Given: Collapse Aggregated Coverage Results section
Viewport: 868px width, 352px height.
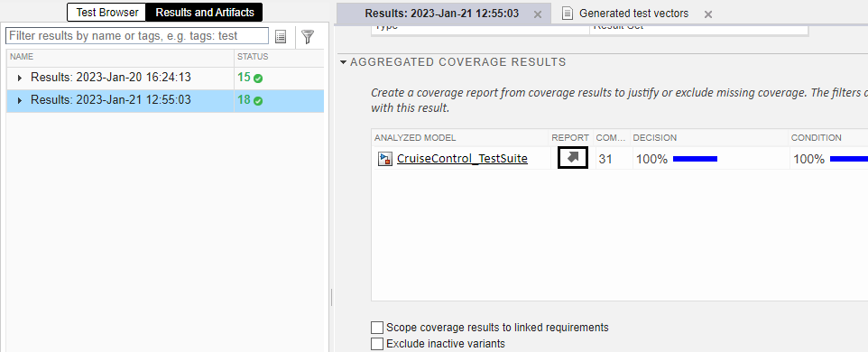Looking at the screenshot, I should tap(344, 62).
